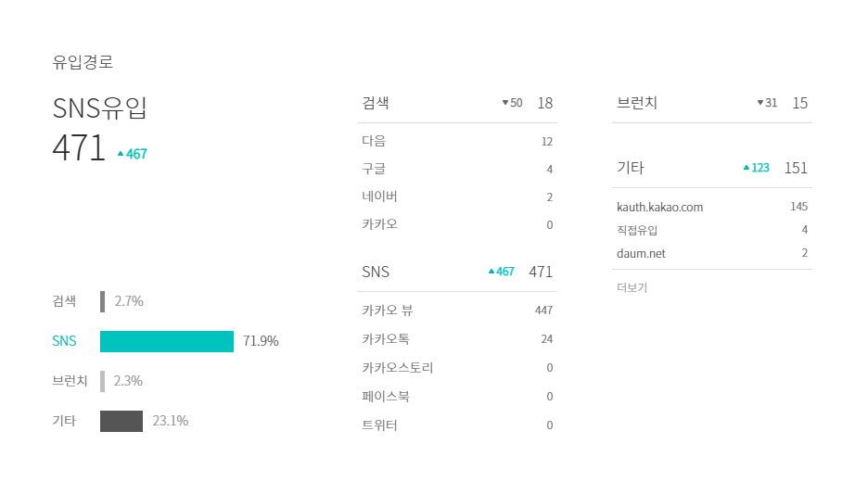Viewport: 868px width, 482px height.
Task: Click the teal up-arrow in SNS section header
Action: (491, 272)
